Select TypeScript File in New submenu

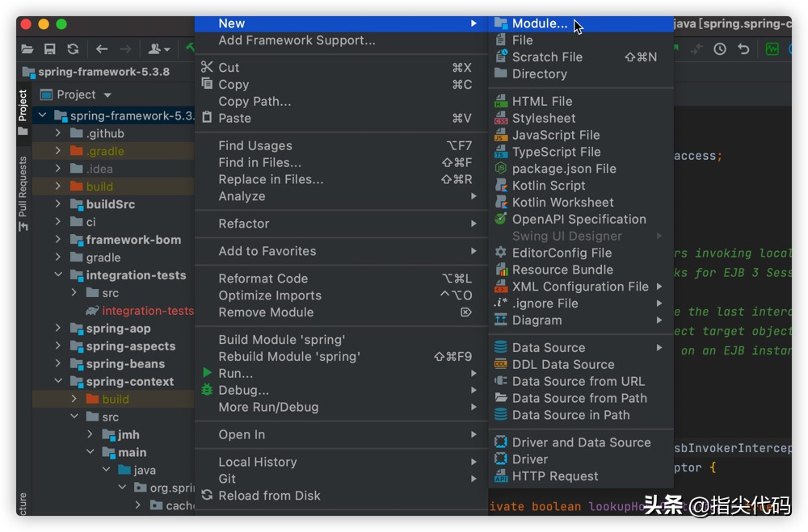(x=581, y=152)
